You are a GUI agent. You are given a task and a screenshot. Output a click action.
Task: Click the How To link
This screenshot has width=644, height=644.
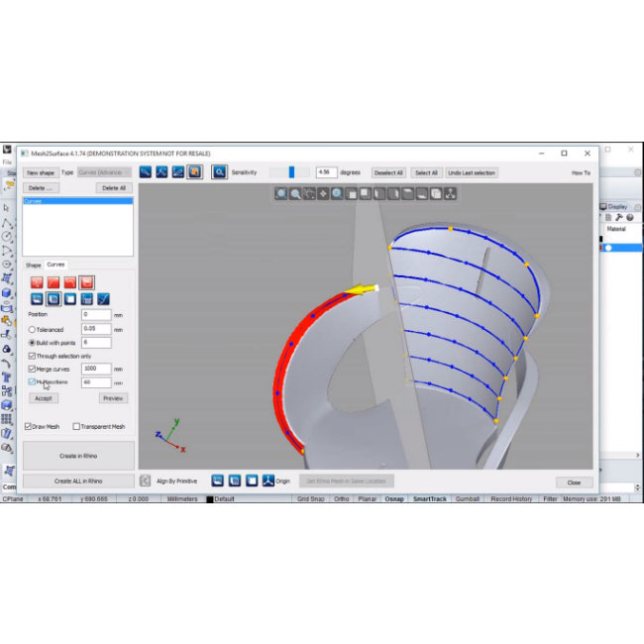tap(581, 173)
